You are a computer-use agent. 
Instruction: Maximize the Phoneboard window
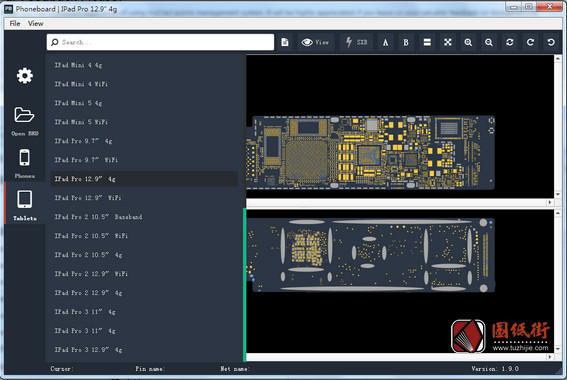tap(529, 7)
